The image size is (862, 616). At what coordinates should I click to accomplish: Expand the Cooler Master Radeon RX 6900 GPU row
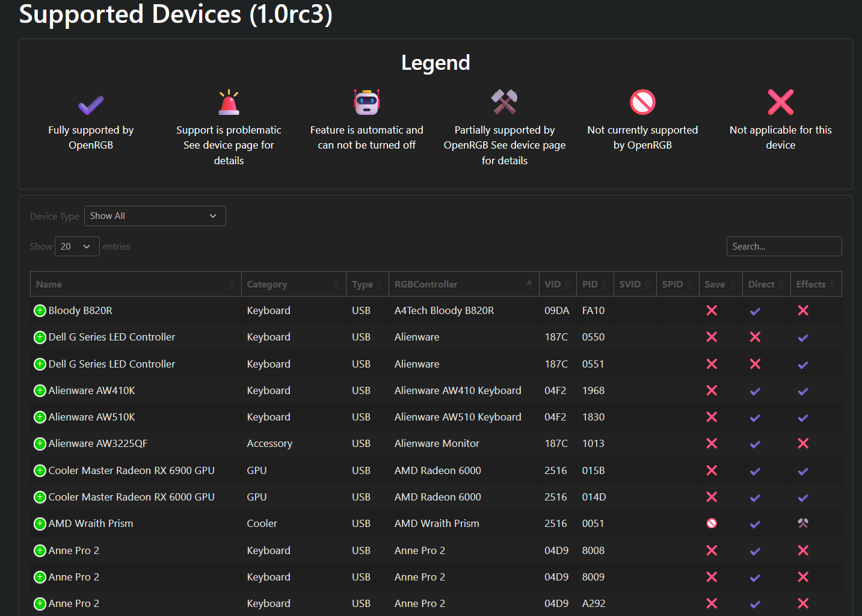coord(40,470)
